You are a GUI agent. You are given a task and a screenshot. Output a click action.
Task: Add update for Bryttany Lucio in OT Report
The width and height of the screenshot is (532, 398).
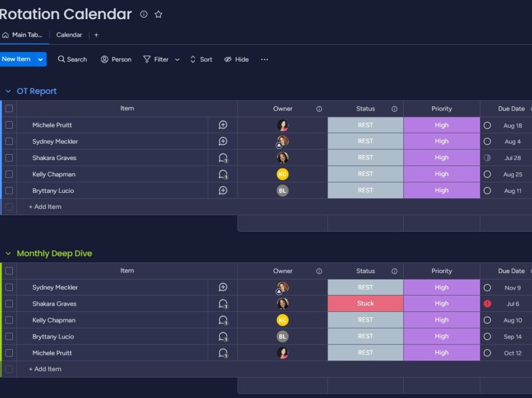[223, 191]
